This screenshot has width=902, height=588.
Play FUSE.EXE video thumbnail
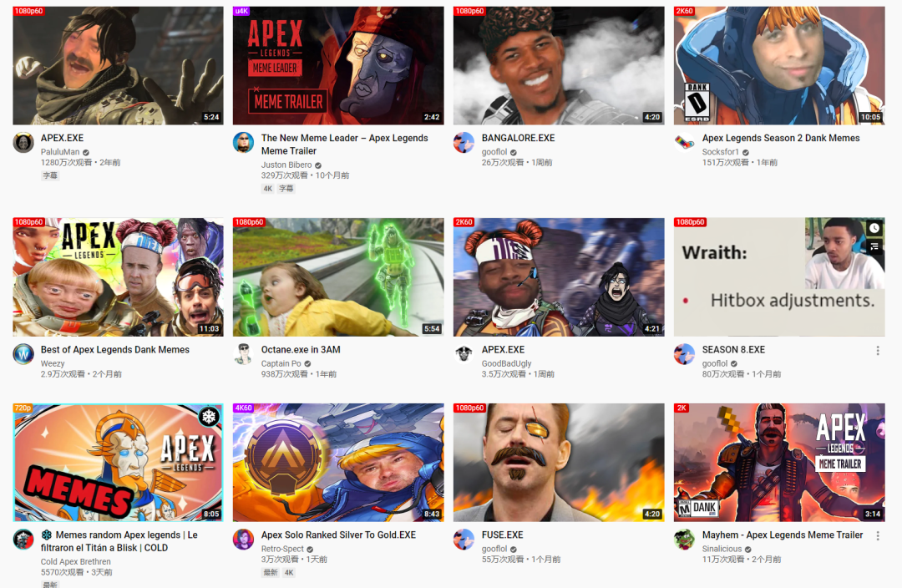[x=559, y=463]
